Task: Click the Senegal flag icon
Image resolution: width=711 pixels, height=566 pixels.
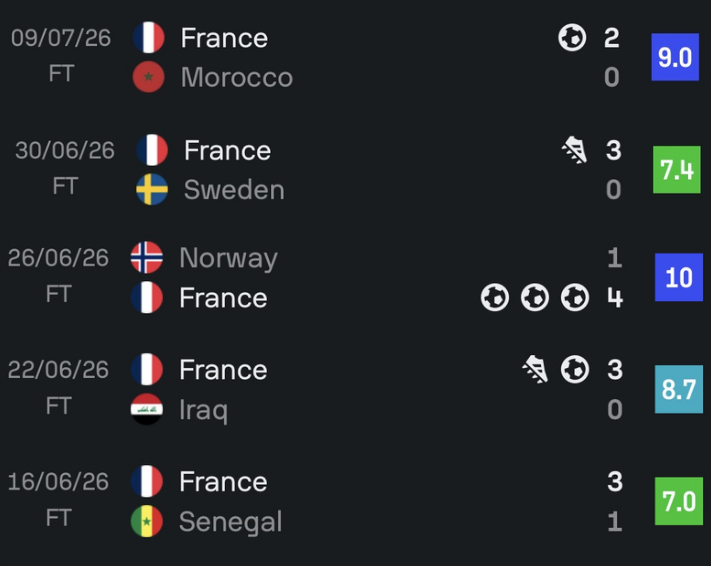Action: pos(146,521)
